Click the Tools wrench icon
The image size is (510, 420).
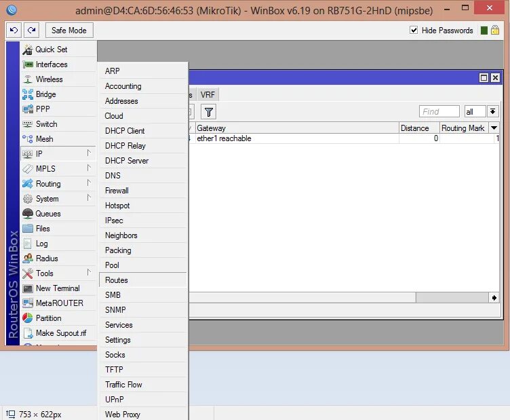click(x=28, y=273)
